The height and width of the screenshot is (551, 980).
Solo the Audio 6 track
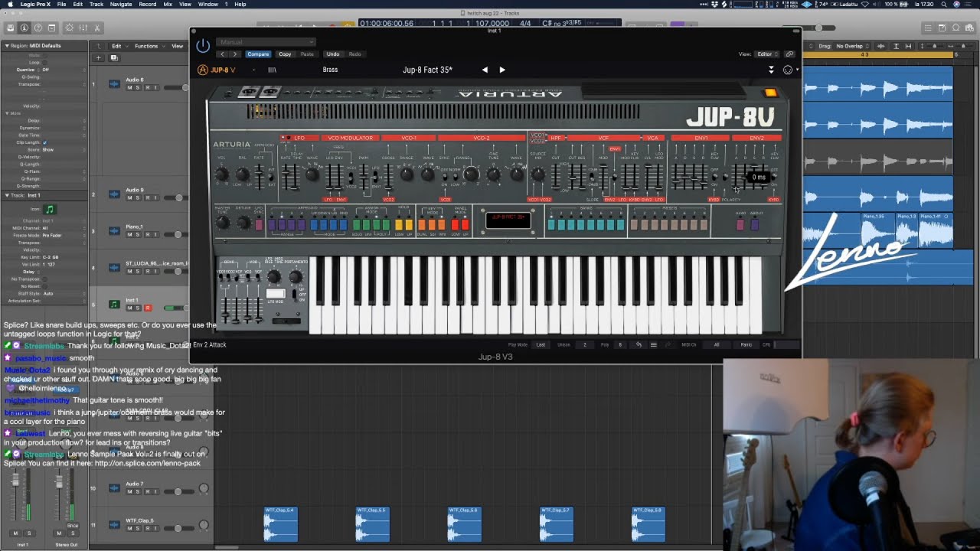[x=138, y=87]
